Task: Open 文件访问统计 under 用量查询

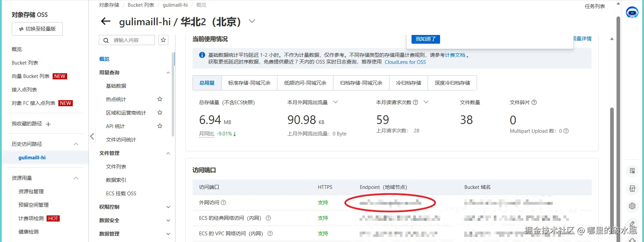Action: pos(121,140)
